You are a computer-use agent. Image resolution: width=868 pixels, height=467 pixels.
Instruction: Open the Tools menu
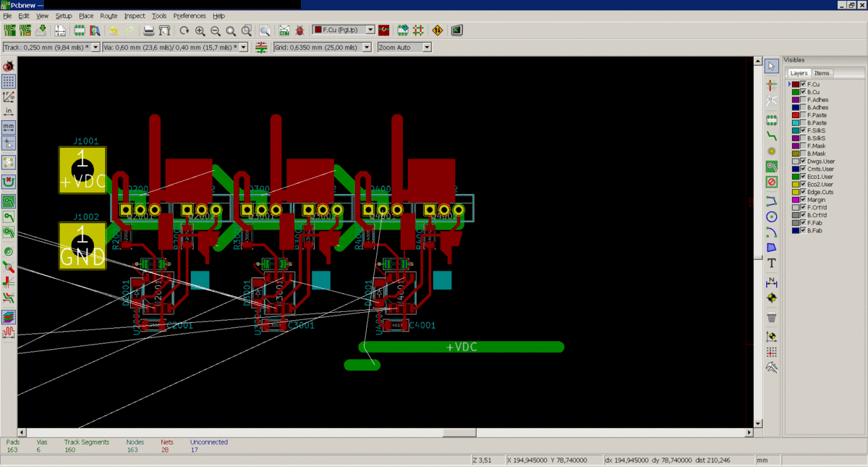click(x=159, y=15)
